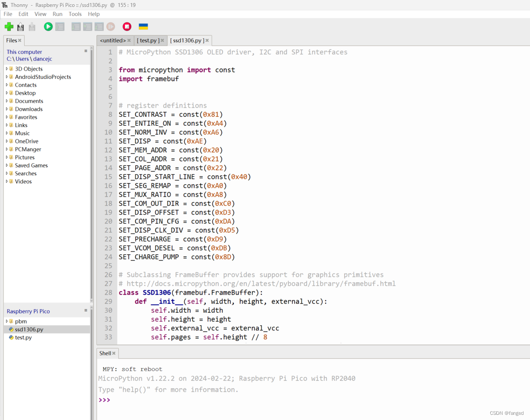Image resolution: width=530 pixels, height=420 pixels.
Task: Click code line SET_CONTRAST = const(0x81)
Action: tap(171, 114)
